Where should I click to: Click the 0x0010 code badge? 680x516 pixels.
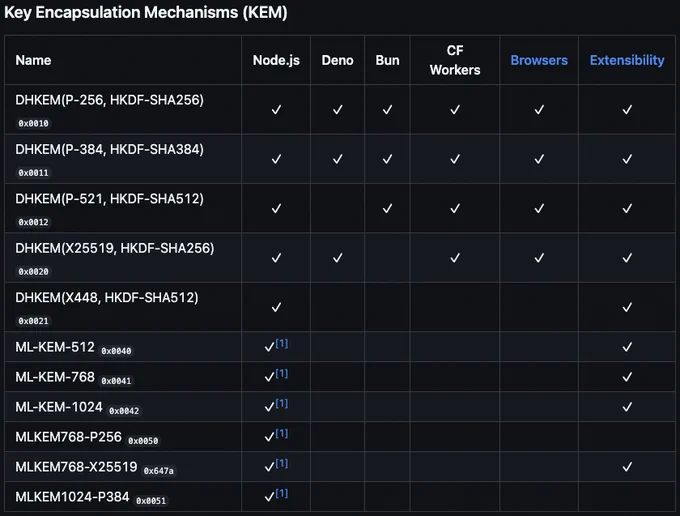[x=33, y=124]
